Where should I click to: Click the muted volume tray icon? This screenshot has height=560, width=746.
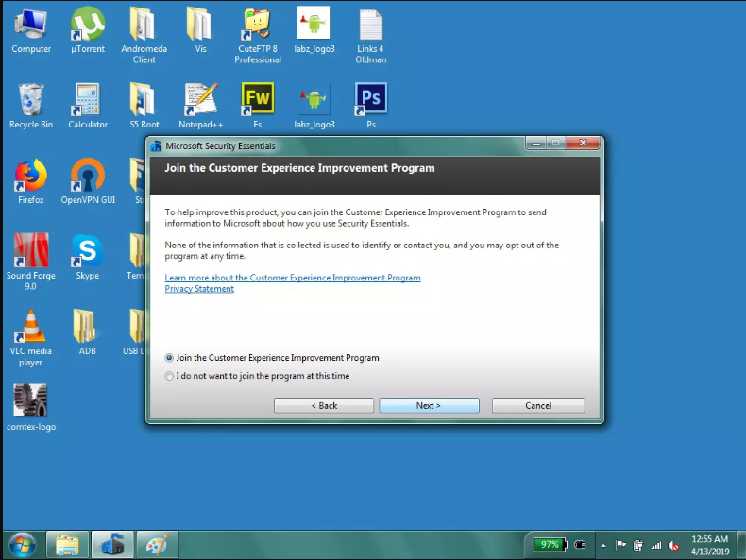(x=673, y=545)
